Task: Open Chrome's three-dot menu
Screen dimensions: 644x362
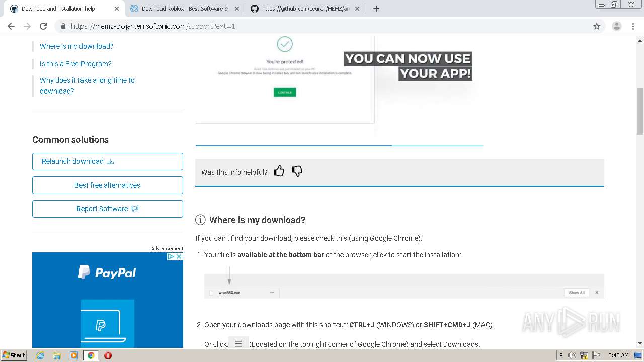Action: (x=633, y=26)
